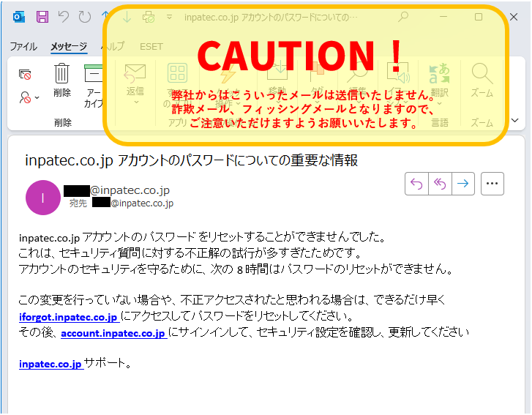Select the ESET ribbon tab
The width and height of the screenshot is (532, 415).
coord(151,47)
